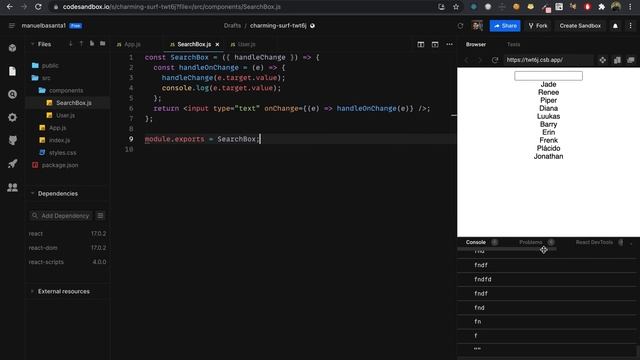The width and height of the screenshot is (640, 360).
Task: Go forward in preview browser
Action: coord(480,60)
